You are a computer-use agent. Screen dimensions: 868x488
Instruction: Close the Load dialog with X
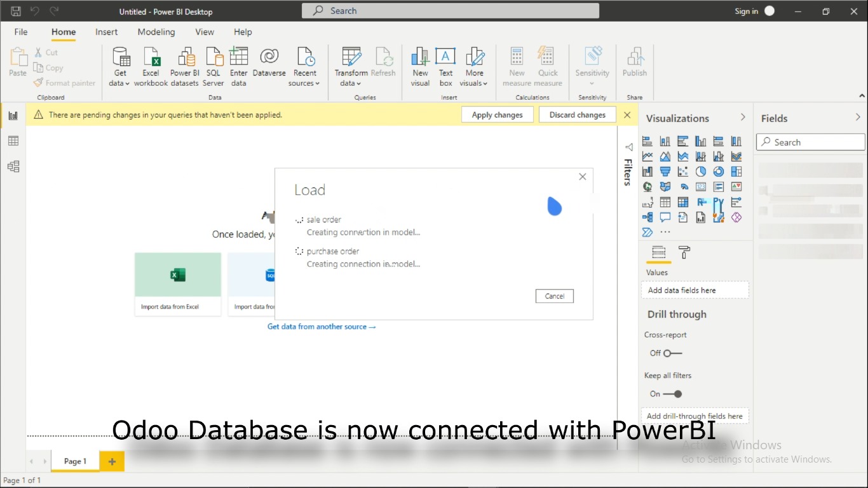pos(583,177)
